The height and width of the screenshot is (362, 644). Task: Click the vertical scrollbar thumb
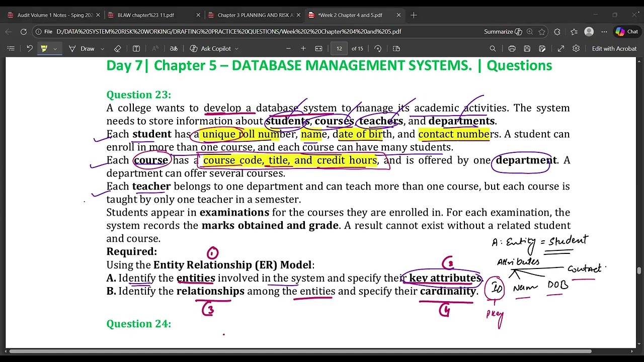pyautogui.click(x=639, y=271)
